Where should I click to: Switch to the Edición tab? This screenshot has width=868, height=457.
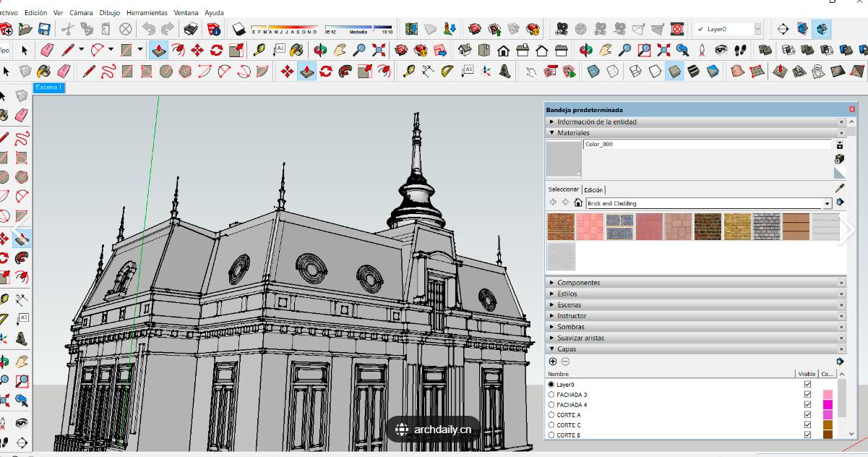(x=593, y=190)
